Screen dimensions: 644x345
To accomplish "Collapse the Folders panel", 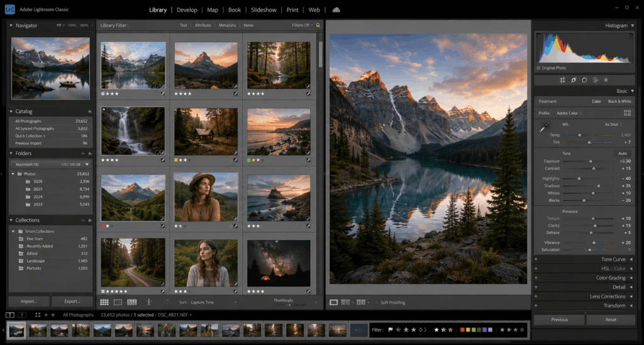I will click(x=11, y=154).
